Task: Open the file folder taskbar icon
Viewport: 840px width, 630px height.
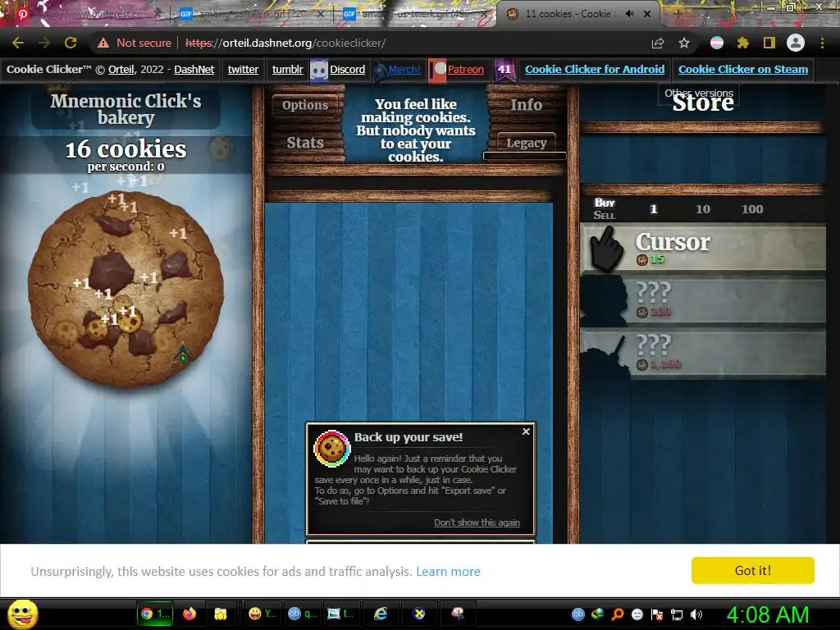Action: tap(220, 614)
